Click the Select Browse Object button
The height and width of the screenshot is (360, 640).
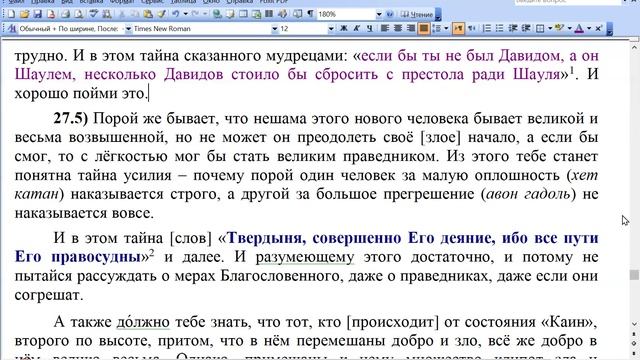point(634,343)
